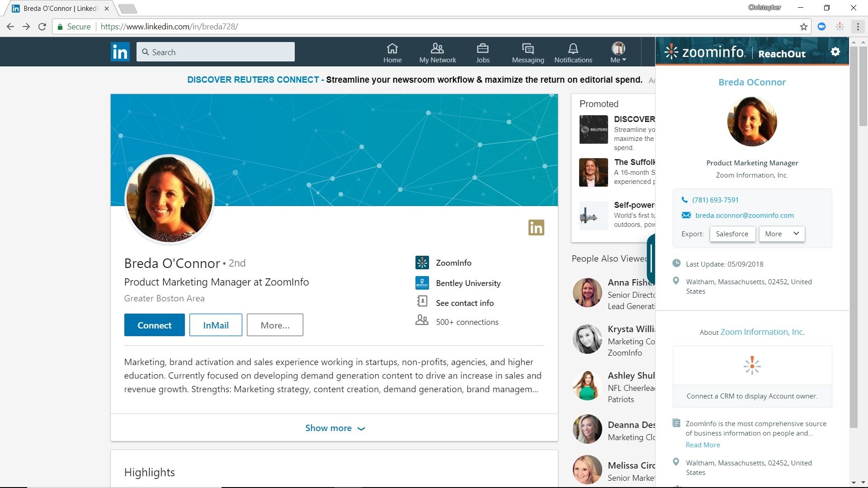This screenshot has width=868, height=488.
Task: Select the Breda O'Connor LinkedIn browser tab
Action: 61,8
